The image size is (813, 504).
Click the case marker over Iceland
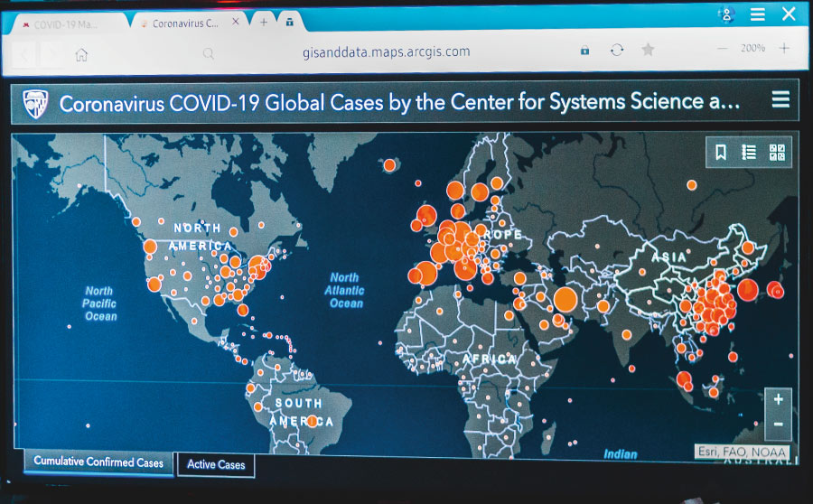(389, 165)
